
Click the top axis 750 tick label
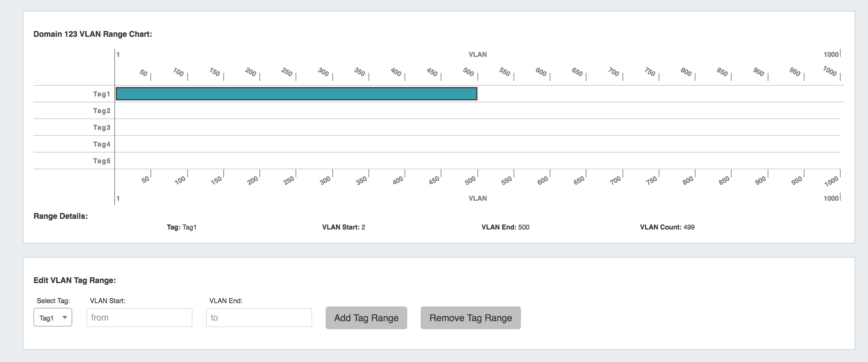point(650,72)
